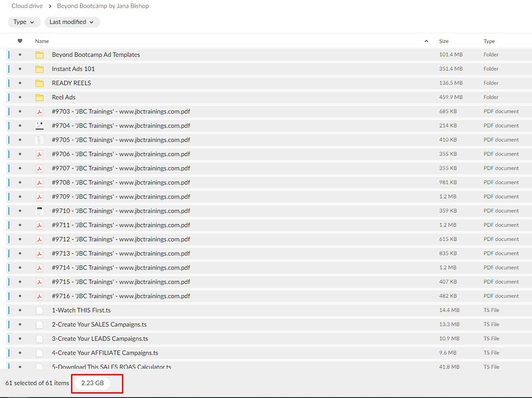Click the Instant Ads 101 folder icon
This screenshot has width=532, height=398.
[39, 69]
